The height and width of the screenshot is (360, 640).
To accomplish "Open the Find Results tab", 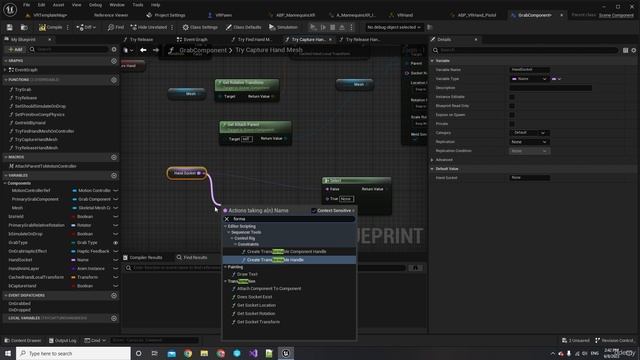I will pos(192,258).
